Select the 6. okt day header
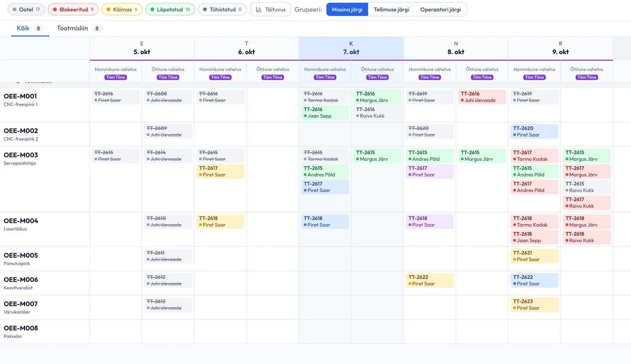 coord(246,48)
